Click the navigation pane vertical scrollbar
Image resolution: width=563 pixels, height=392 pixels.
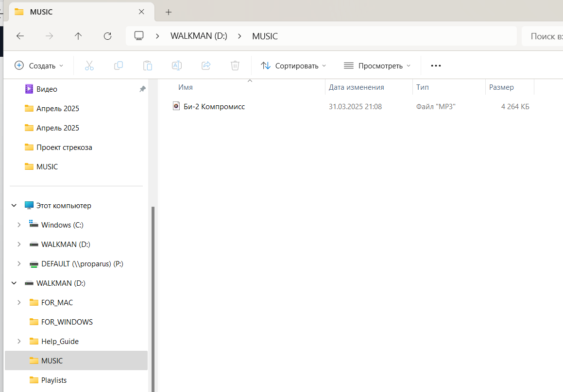pos(153,299)
